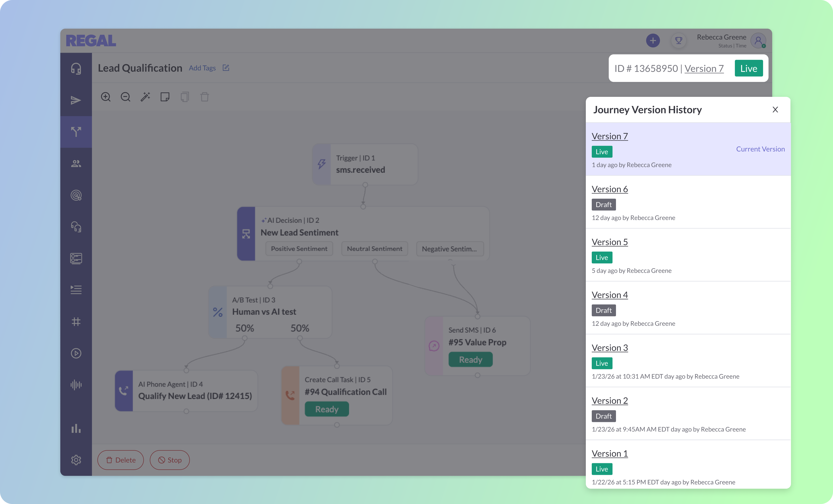
Task: Open Rebecca Greene profile avatar
Action: tap(758, 41)
